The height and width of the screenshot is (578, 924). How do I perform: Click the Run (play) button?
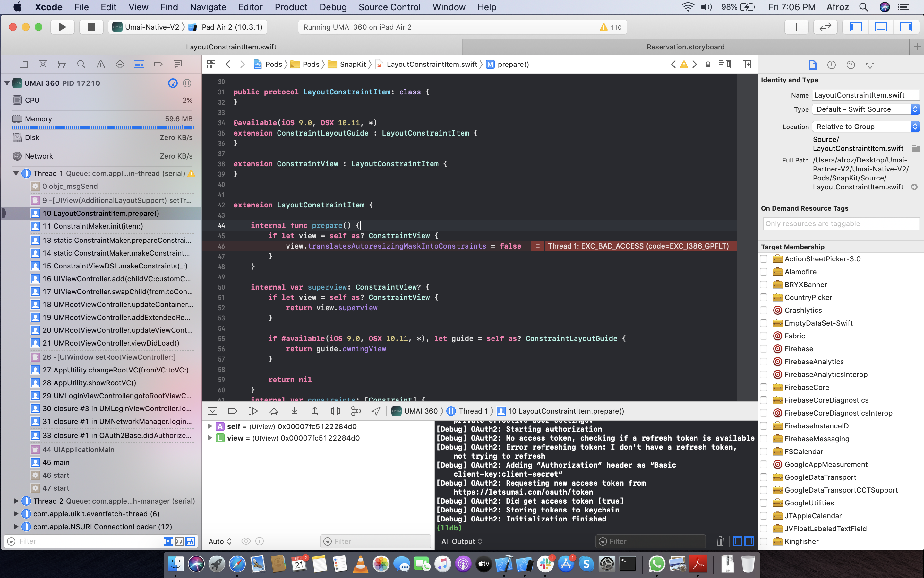[62, 27]
